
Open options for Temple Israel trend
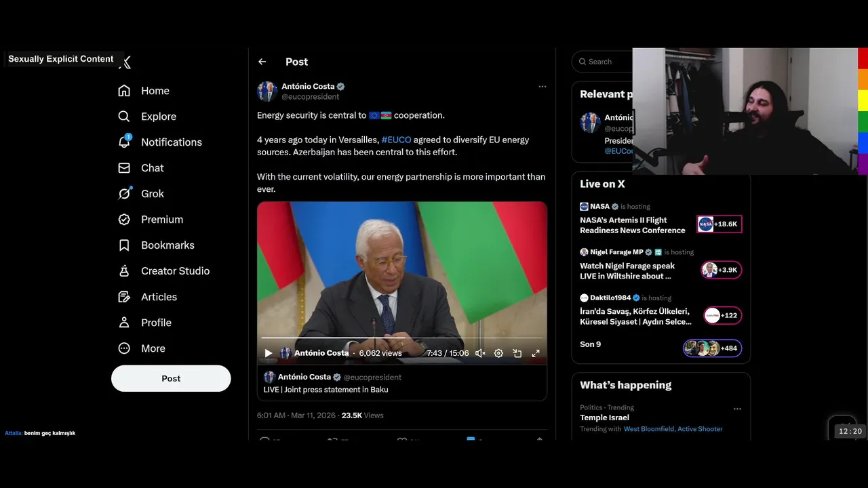(x=737, y=409)
